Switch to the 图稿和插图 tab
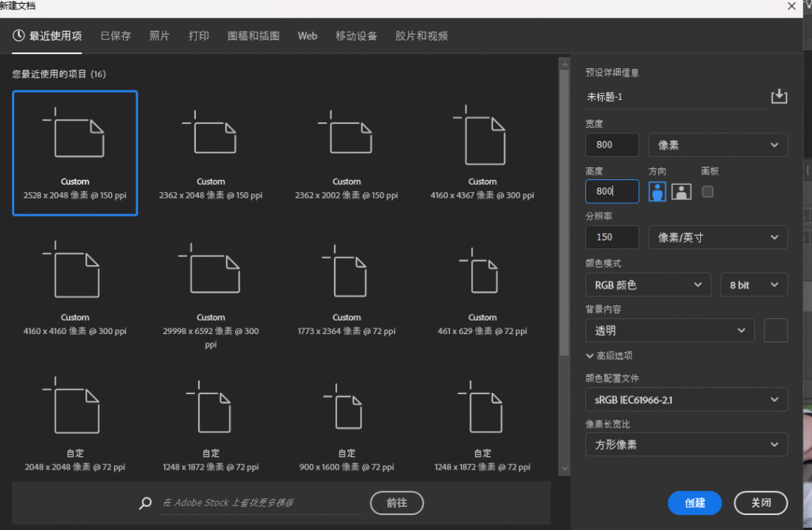The image size is (812, 530). tap(253, 36)
